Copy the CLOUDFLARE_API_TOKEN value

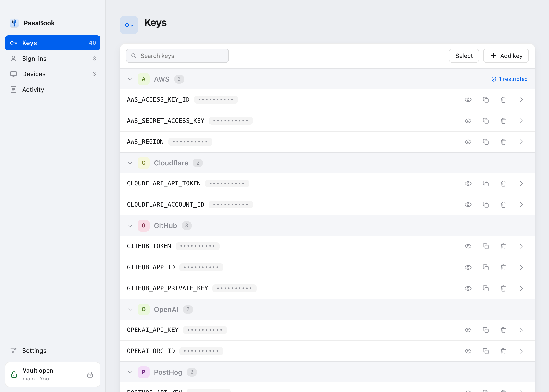[x=486, y=184]
